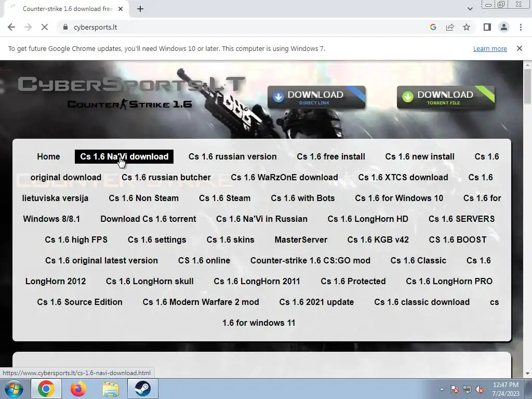Open Cs 1.6 Source Edition link
Screen dimensions: 532x399
pos(79,302)
